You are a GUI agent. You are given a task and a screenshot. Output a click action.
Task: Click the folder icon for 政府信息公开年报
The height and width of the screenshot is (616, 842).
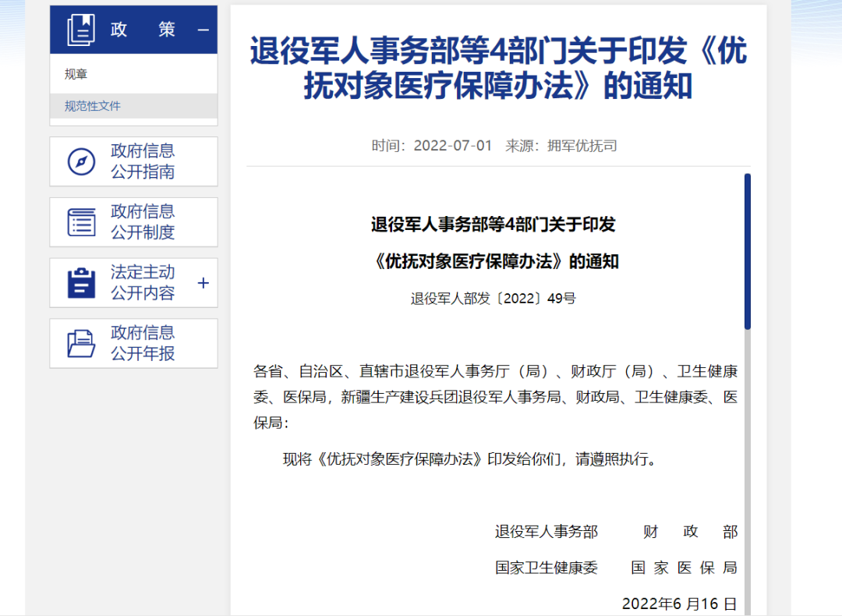(x=81, y=344)
